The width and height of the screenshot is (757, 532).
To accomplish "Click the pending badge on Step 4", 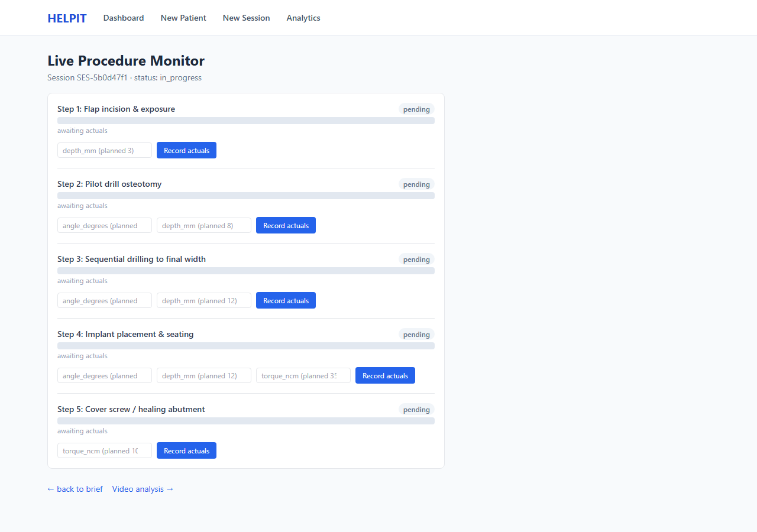I will pyautogui.click(x=416, y=334).
